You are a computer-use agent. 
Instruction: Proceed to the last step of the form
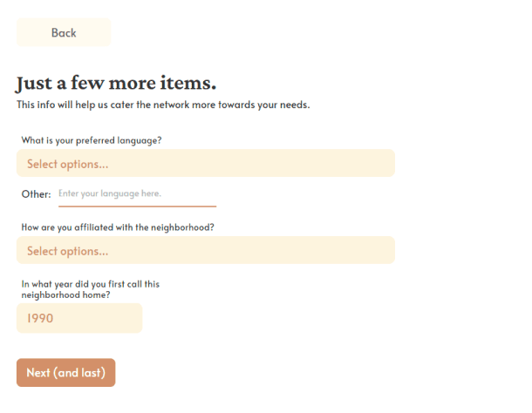pos(65,373)
